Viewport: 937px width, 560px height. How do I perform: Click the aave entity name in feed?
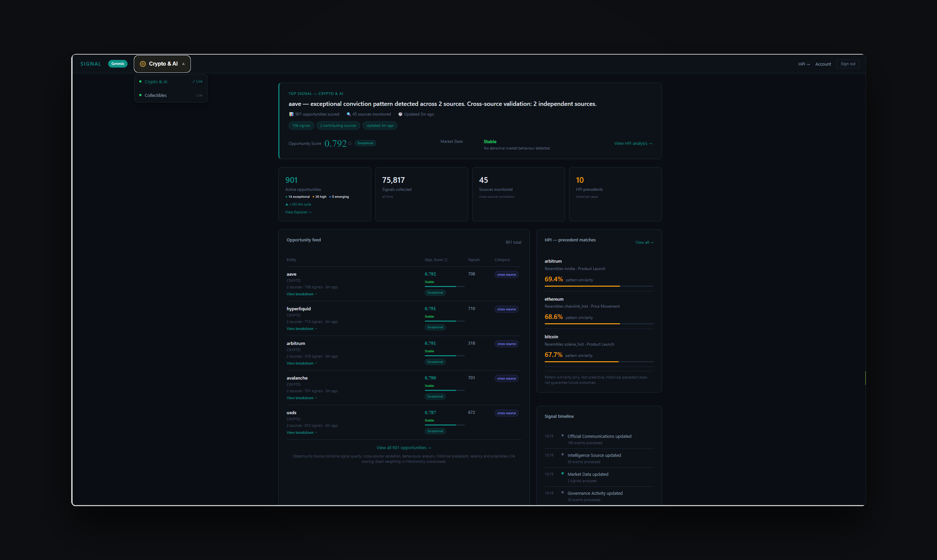point(291,274)
